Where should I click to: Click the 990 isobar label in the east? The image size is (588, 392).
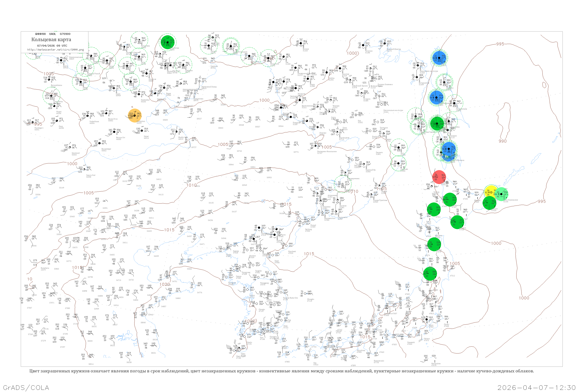coord(503,141)
